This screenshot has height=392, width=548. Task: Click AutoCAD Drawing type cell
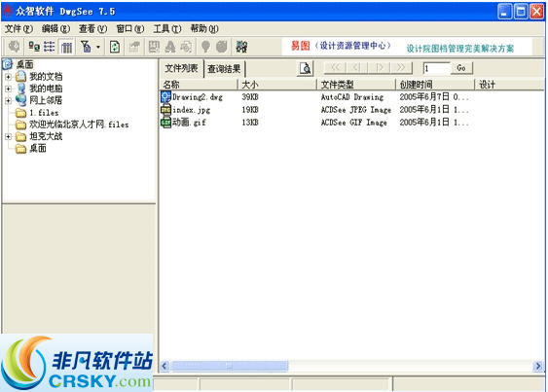coord(352,96)
